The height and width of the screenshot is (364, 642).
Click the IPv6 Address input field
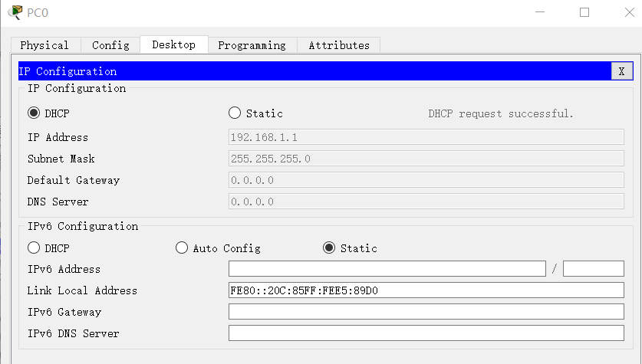click(387, 269)
